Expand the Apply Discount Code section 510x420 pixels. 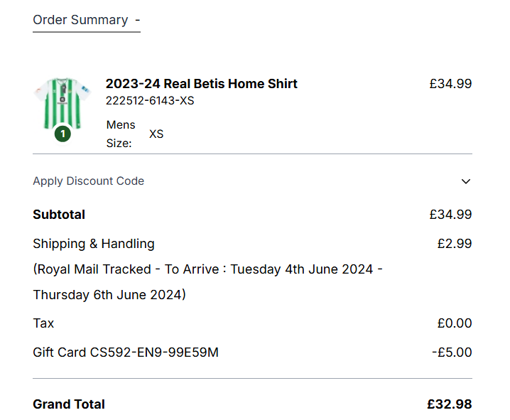(88, 181)
